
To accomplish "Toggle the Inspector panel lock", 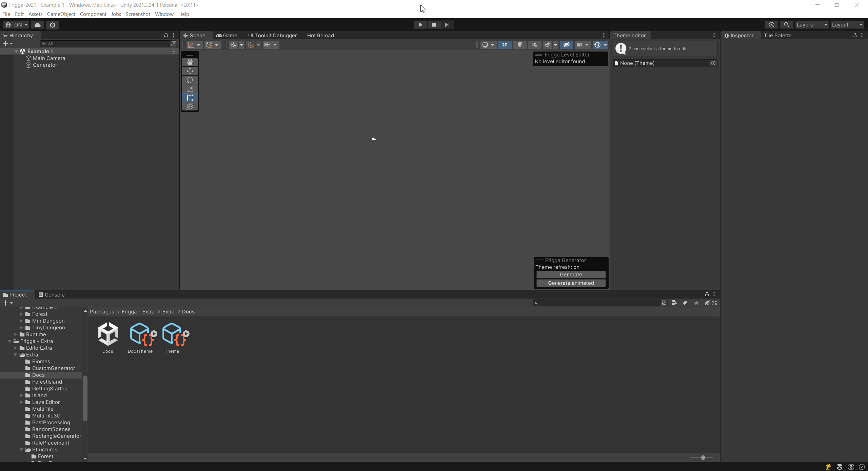I will tap(855, 35).
